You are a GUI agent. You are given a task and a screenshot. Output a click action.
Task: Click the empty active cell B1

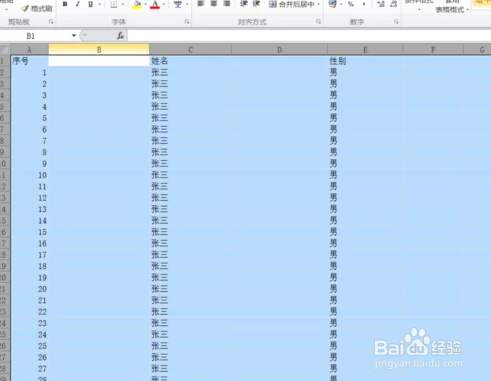tap(99, 61)
